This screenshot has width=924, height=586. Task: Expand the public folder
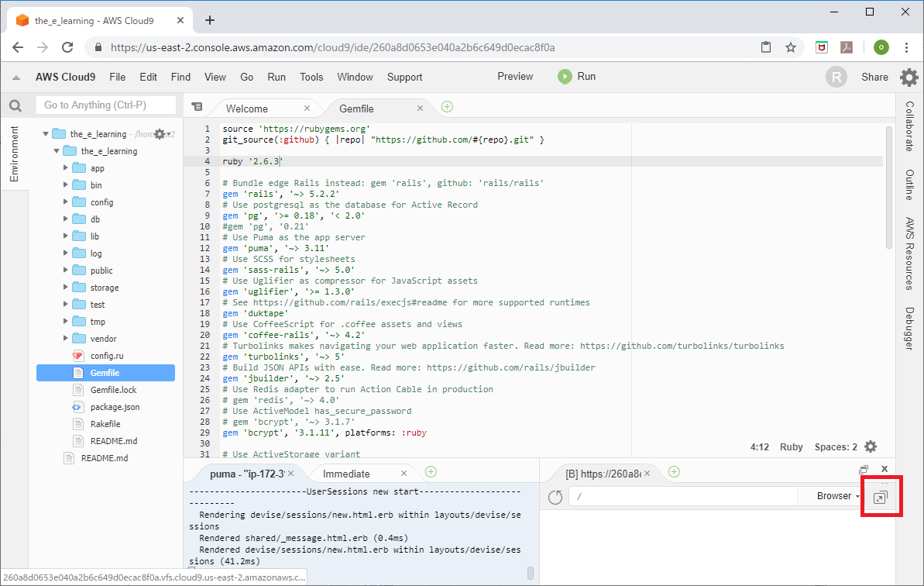[65, 271]
